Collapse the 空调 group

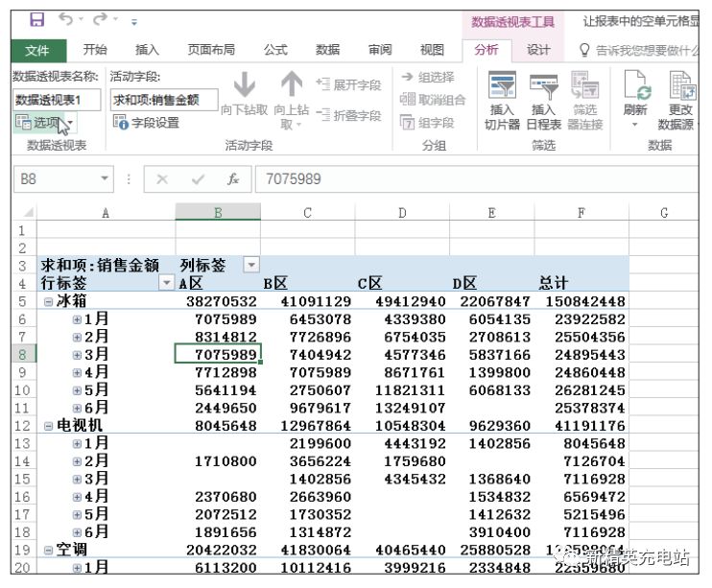(48, 551)
